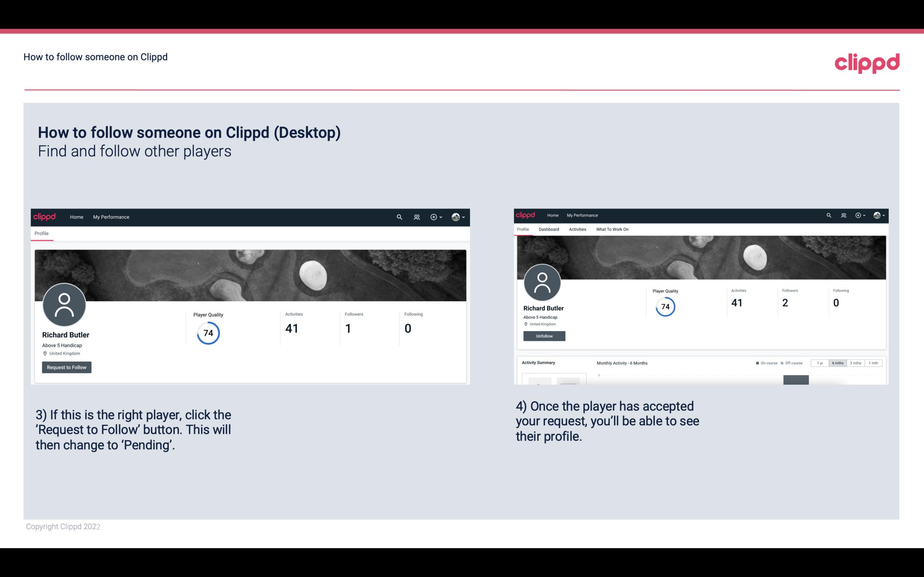Expand the 'My Performance' dropdown menu
Screen dimensions: 924x577
coord(111,217)
